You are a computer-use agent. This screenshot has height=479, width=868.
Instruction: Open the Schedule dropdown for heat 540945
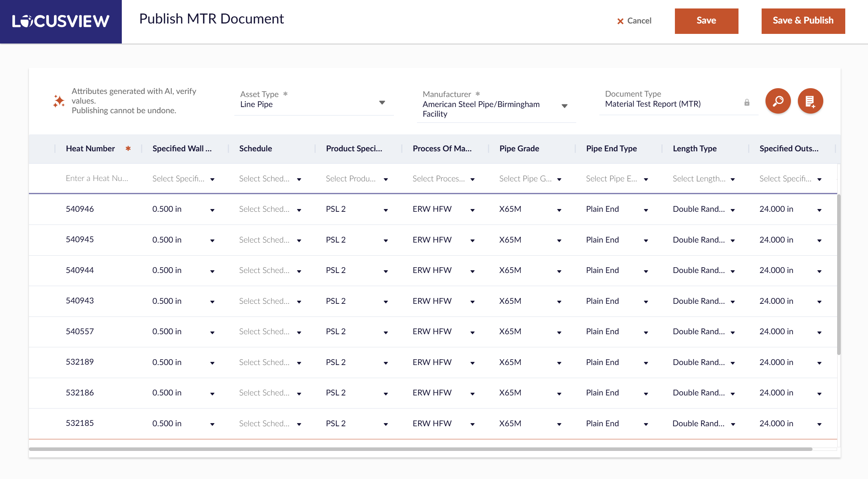coord(299,241)
